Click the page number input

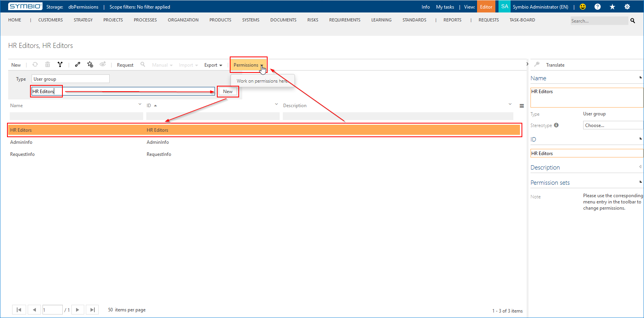pyautogui.click(x=53, y=310)
